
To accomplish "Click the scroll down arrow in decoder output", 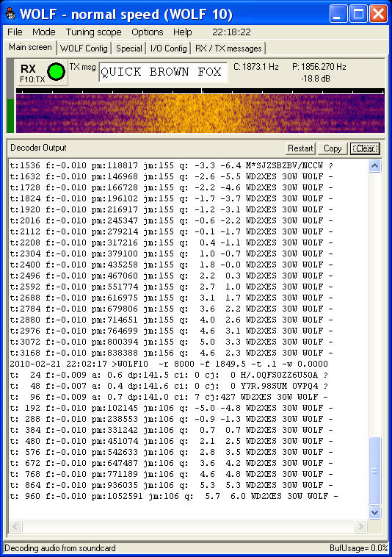I will point(375,512).
